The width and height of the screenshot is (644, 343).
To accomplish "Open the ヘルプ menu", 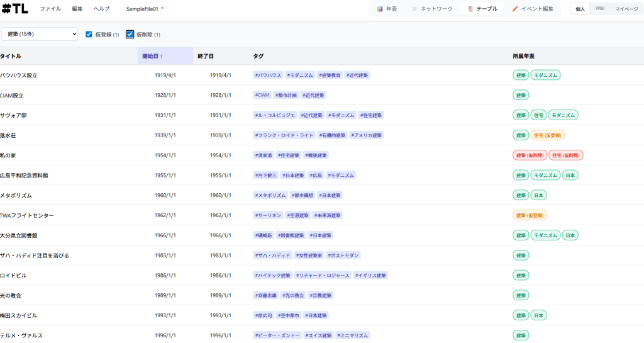I will click(101, 9).
